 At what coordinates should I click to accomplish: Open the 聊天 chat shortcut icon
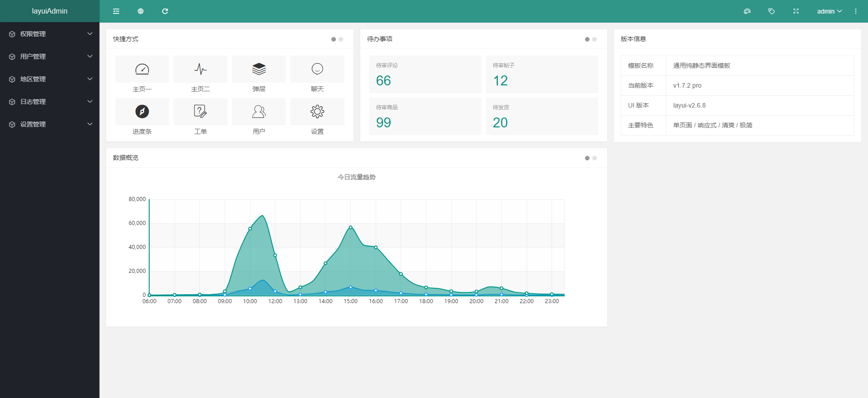(x=317, y=69)
